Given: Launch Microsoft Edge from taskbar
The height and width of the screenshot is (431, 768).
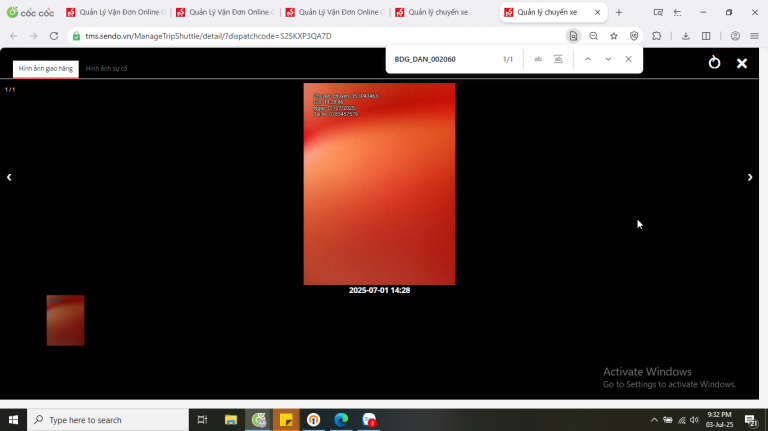Looking at the screenshot, I should [341, 420].
